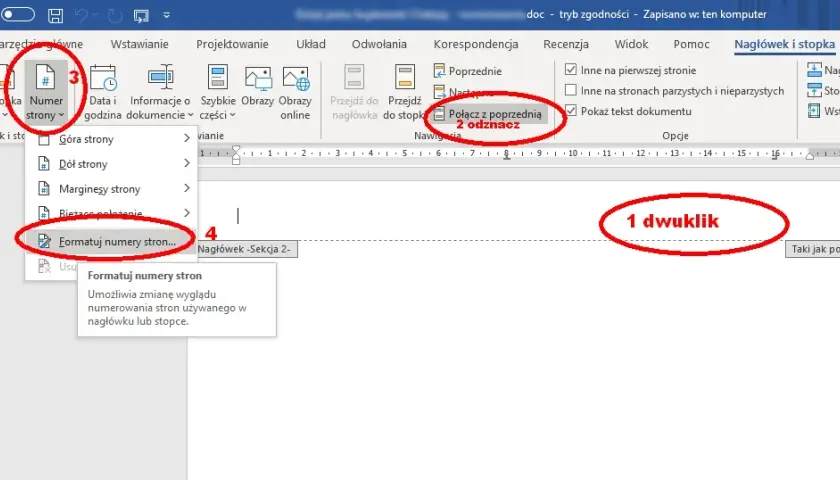This screenshot has height=480, width=840.
Task: Open the Customize Quick Access Toolbar dropdown
Action: (x=167, y=15)
